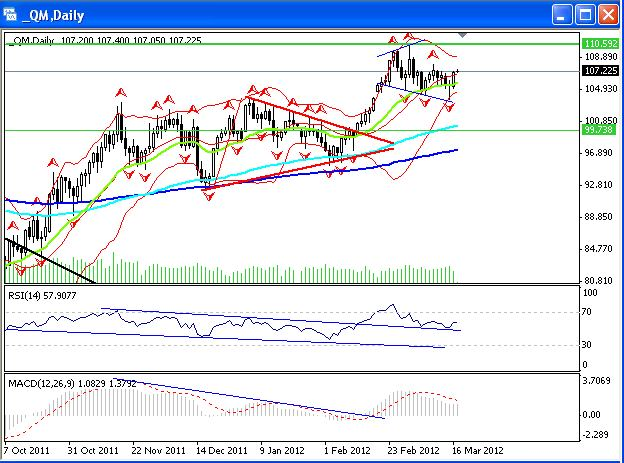Click the 23 Feb 2012 date label
The image size is (624, 463).
pos(413,451)
